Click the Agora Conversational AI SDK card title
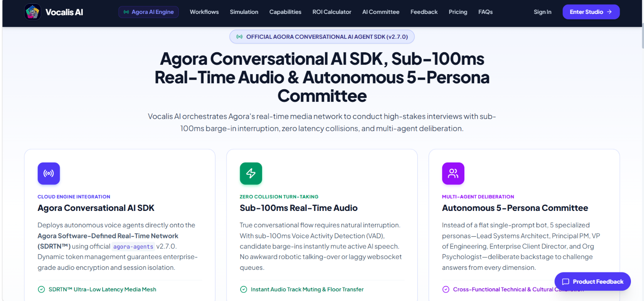644x301 pixels. pyautogui.click(x=96, y=208)
